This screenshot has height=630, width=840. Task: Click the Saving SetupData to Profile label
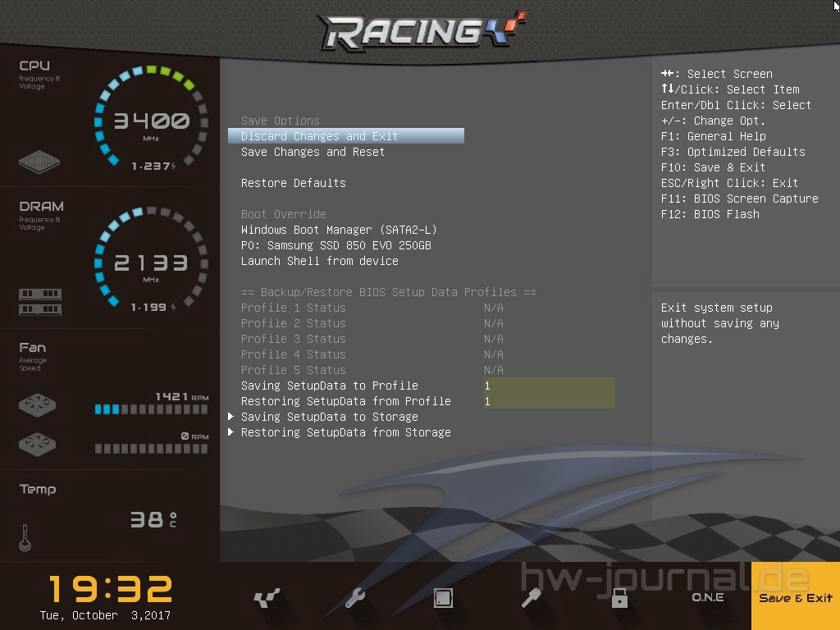[330, 386]
